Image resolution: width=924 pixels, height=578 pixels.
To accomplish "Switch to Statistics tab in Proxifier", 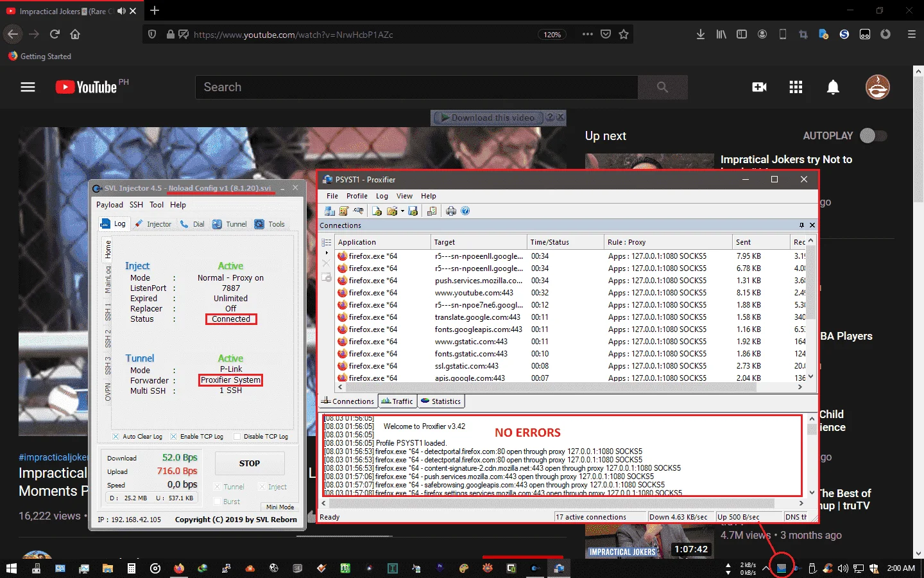I will pos(441,401).
